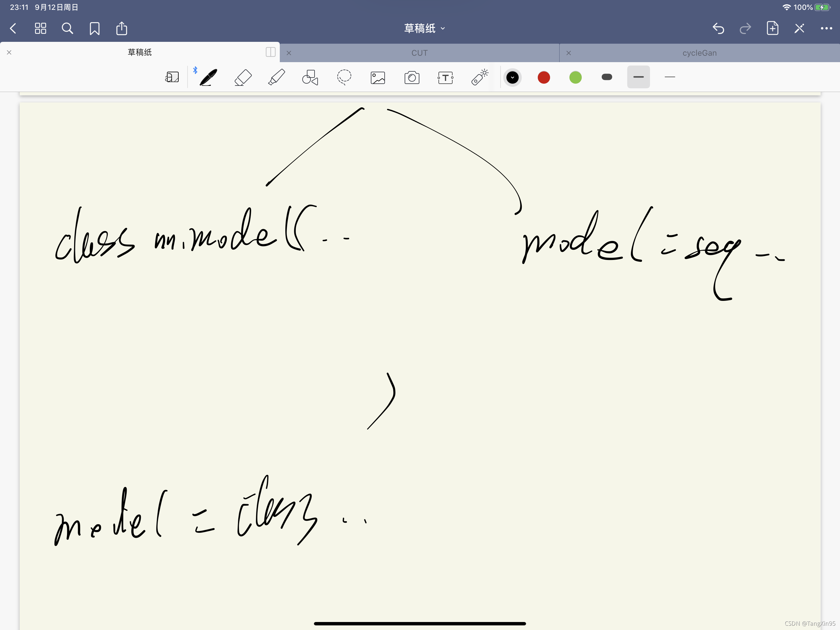Select the Pen tool
This screenshot has height=630, width=840.
208,78
